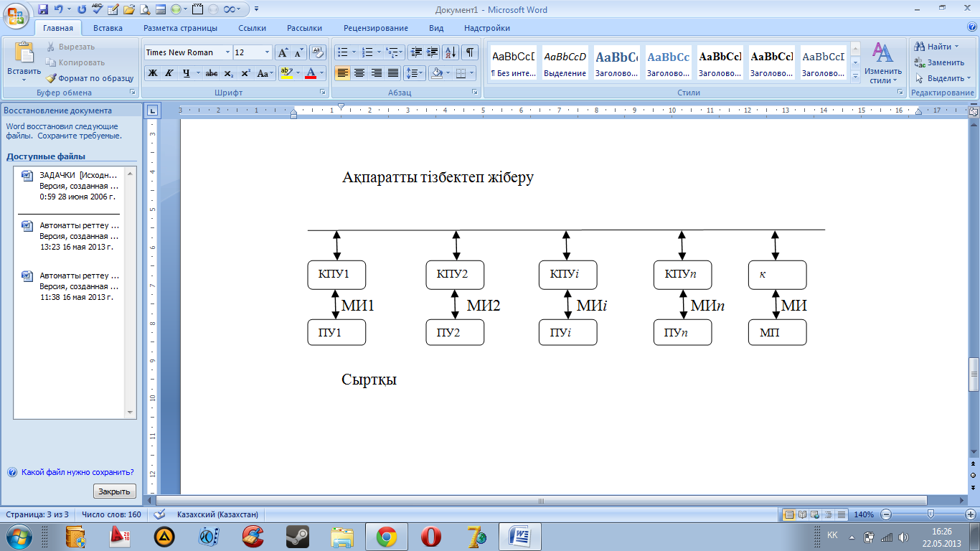Toggle italic (К) formatting
The height and width of the screenshot is (551, 980).
point(169,73)
